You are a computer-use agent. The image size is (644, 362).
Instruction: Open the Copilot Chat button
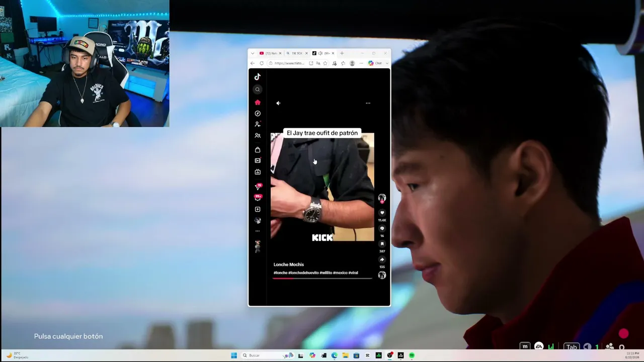click(375, 63)
